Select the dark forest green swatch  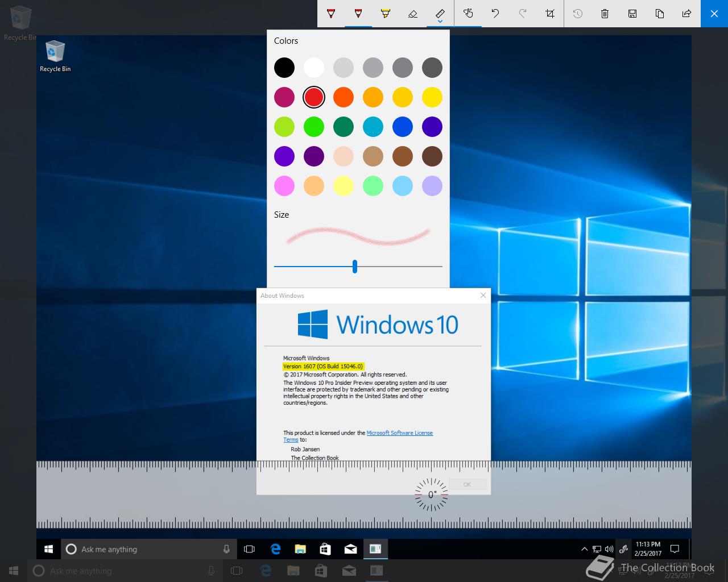click(344, 127)
